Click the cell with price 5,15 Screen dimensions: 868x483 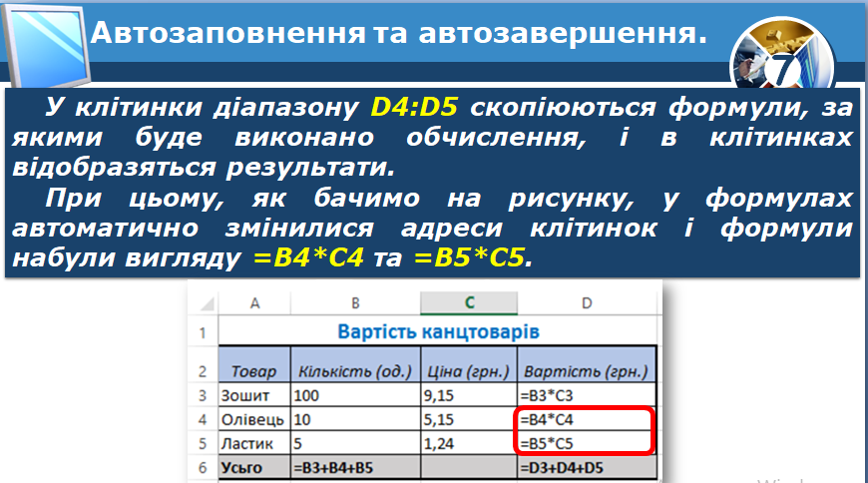tap(469, 419)
